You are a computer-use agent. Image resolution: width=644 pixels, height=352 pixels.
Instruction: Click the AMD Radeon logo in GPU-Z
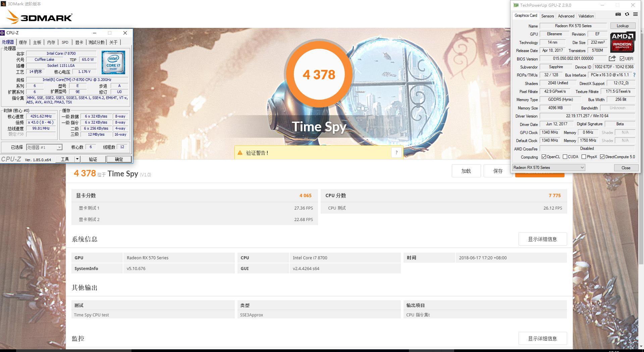pos(622,42)
